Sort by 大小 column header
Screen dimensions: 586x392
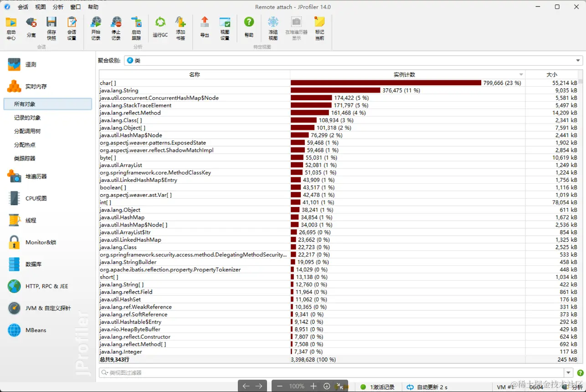[551, 74]
